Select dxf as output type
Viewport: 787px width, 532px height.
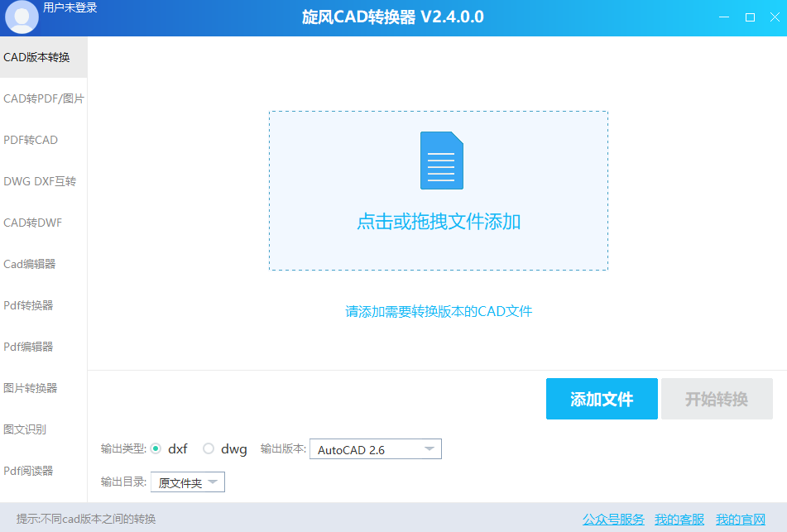156,448
